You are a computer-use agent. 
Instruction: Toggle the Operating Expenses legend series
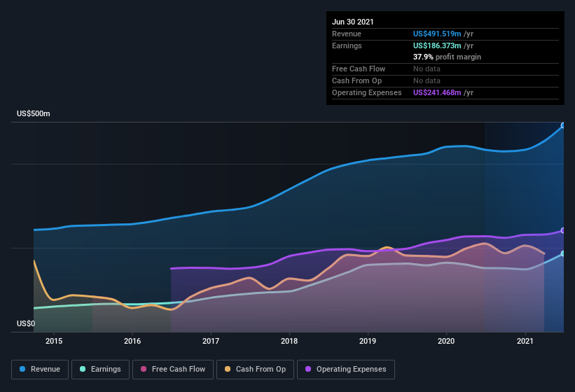(x=346, y=370)
